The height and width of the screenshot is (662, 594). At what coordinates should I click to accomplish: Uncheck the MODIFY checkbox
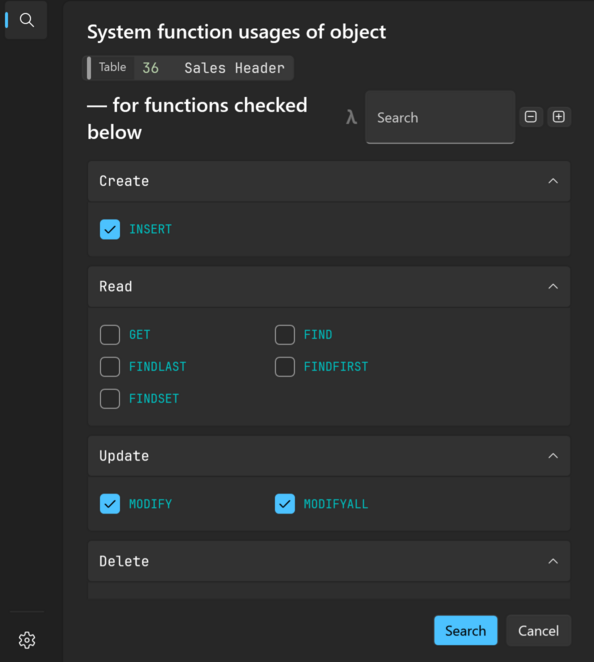[110, 504]
